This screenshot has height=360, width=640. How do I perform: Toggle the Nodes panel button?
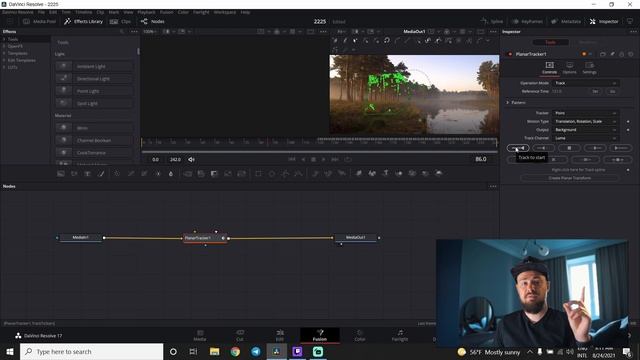point(153,21)
